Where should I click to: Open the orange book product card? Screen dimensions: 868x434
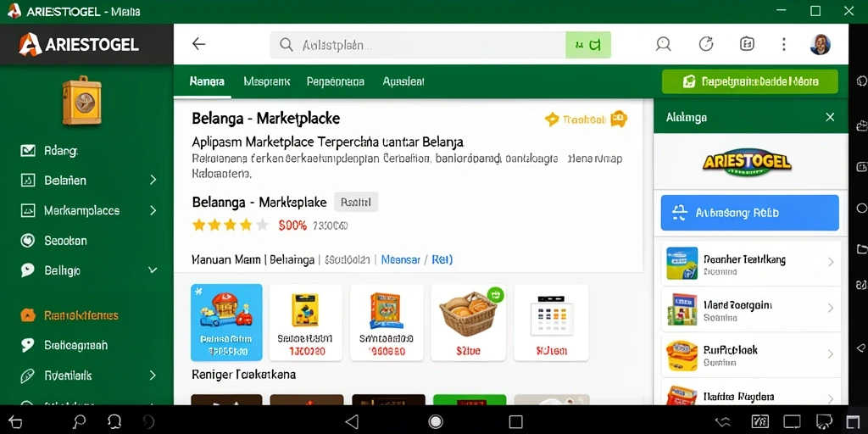pyautogui.click(x=387, y=323)
